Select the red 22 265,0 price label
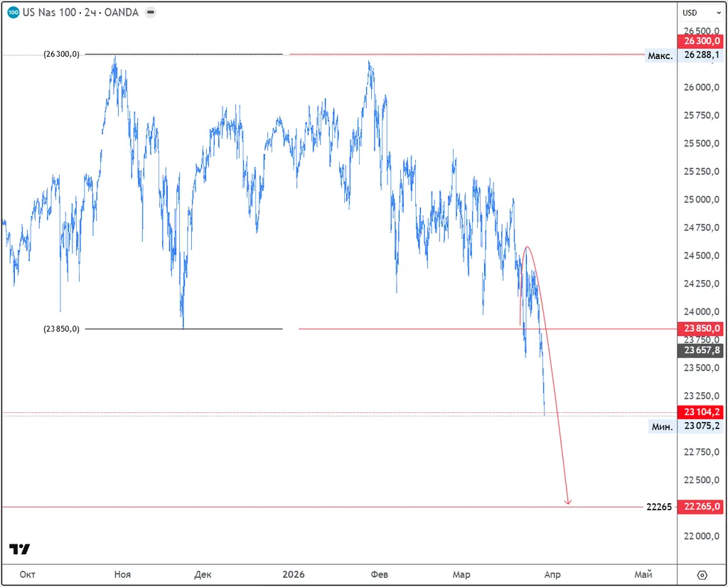 (x=702, y=507)
